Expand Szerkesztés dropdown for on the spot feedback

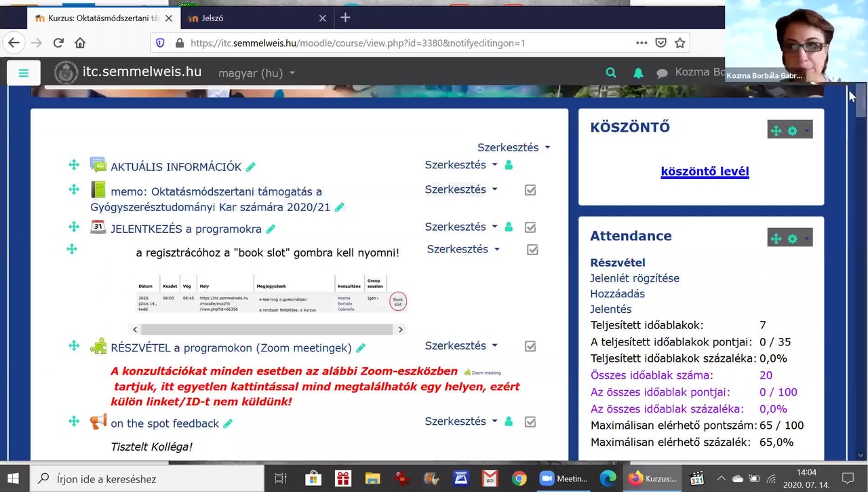tap(461, 421)
